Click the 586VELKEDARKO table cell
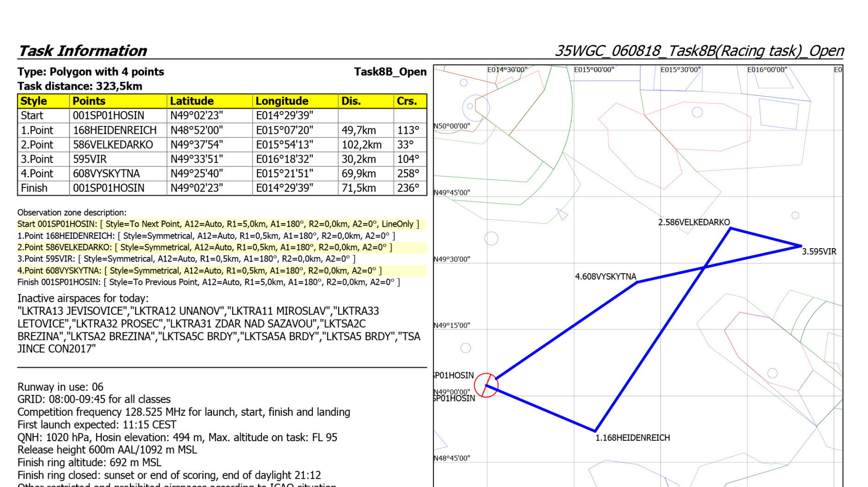This screenshot has width=868, height=487. coord(113,145)
